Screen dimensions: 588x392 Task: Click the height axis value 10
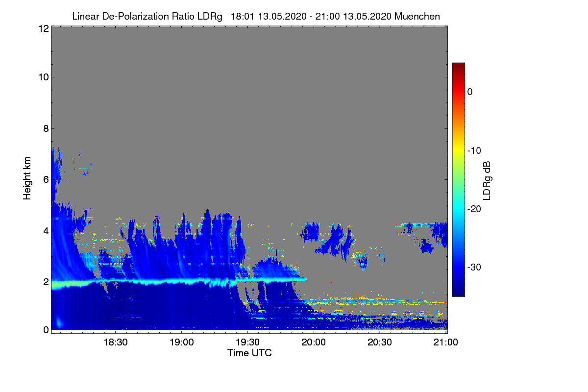pos(43,77)
